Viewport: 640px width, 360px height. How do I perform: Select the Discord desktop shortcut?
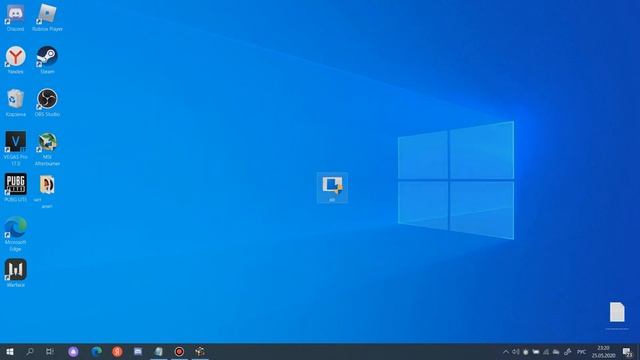pos(15,18)
